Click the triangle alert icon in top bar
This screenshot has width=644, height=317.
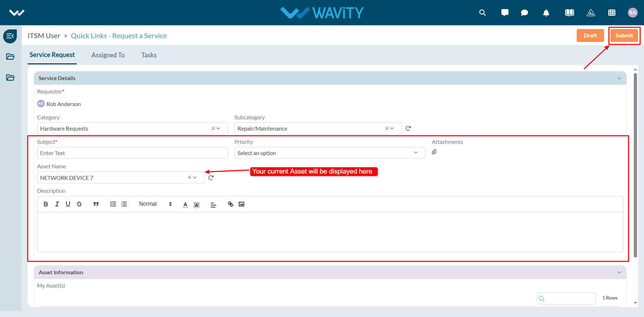click(x=591, y=13)
